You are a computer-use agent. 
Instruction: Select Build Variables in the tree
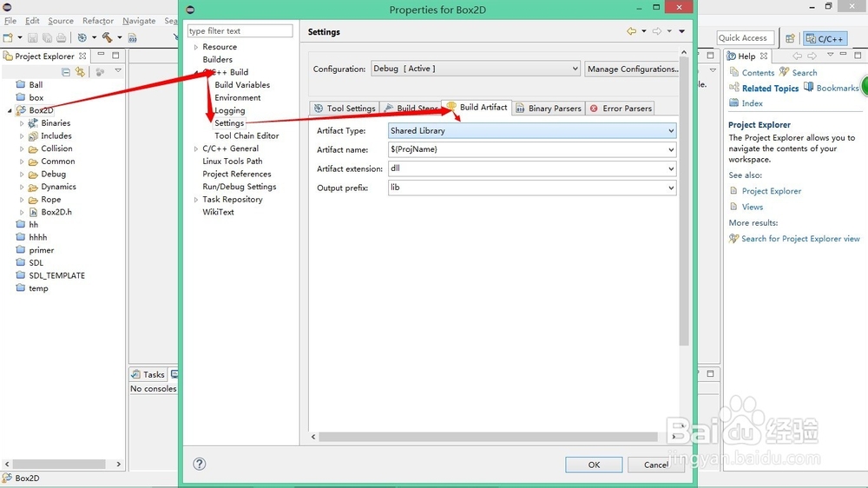coord(242,85)
